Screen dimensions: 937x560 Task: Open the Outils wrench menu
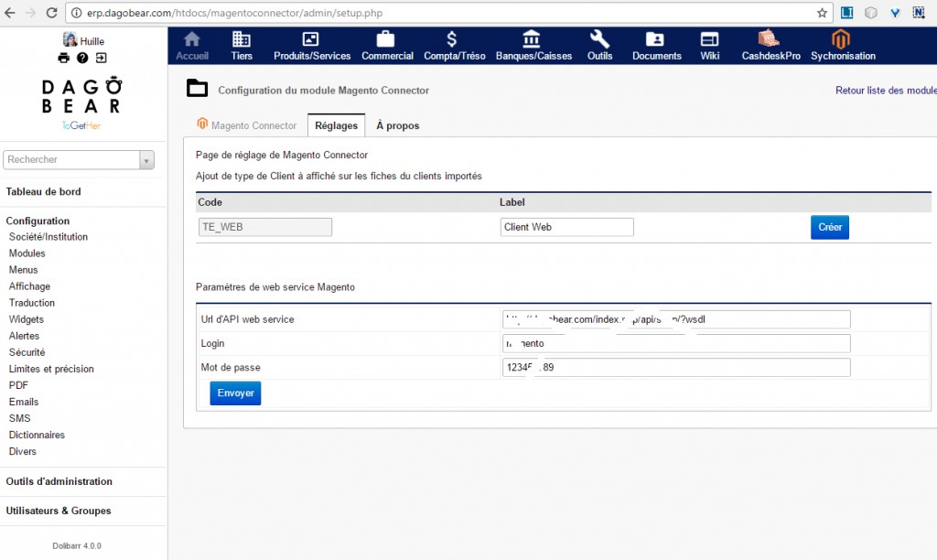coord(599,45)
